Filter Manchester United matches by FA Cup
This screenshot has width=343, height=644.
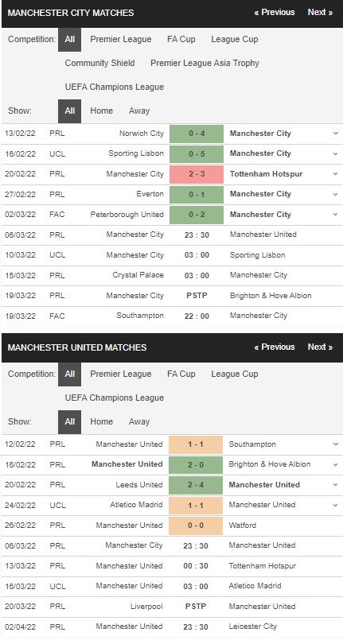tap(181, 374)
